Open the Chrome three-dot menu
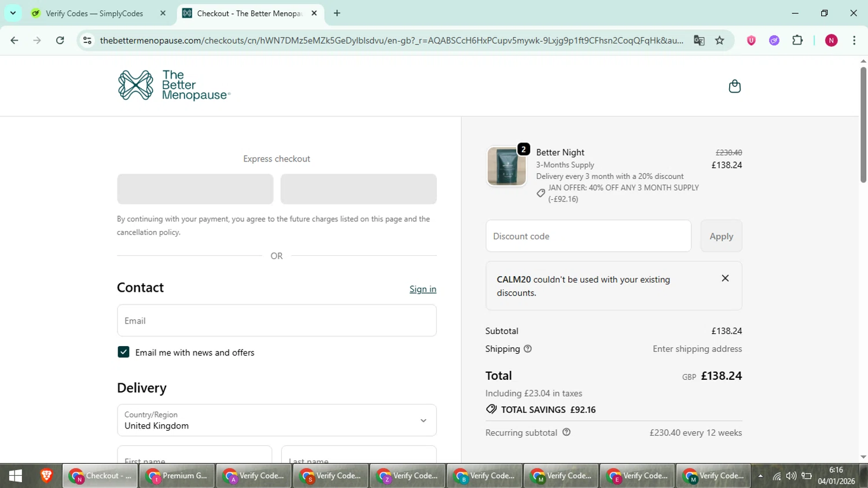 (854, 41)
